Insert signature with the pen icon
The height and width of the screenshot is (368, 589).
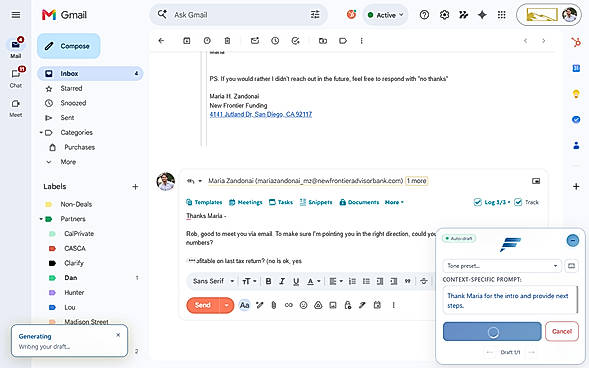tap(362, 305)
